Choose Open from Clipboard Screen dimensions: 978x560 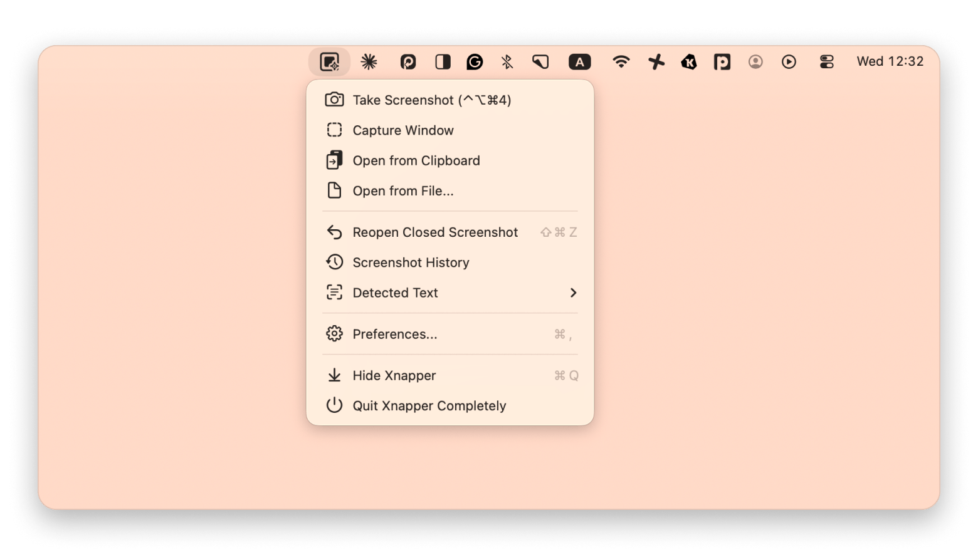click(x=450, y=160)
